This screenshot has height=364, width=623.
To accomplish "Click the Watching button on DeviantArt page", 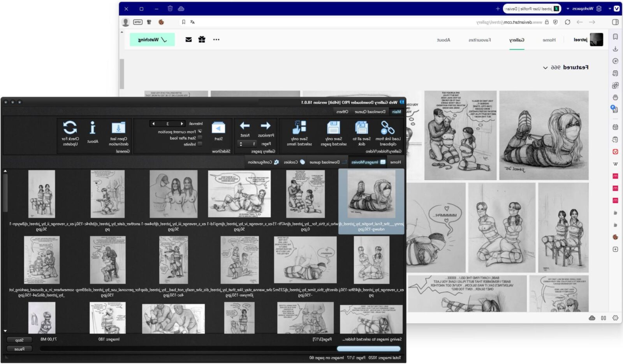I will (x=152, y=40).
